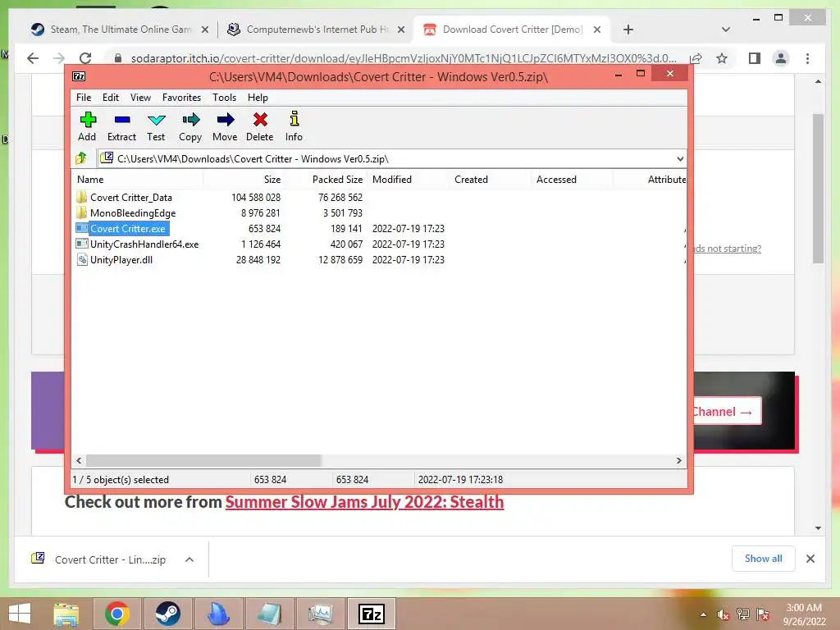Open Chrome from the taskbar

pyautogui.click(x=116, y=614)
